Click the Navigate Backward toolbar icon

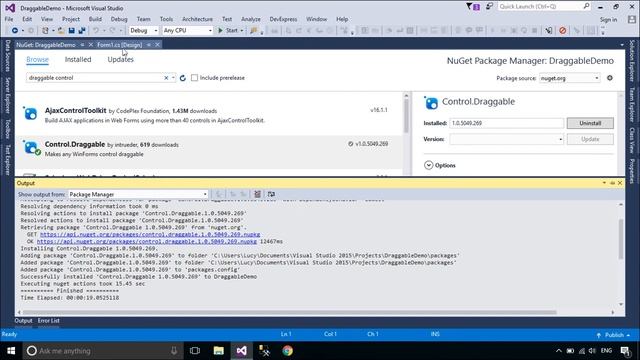pyautogui.click(x=15, y=31)
